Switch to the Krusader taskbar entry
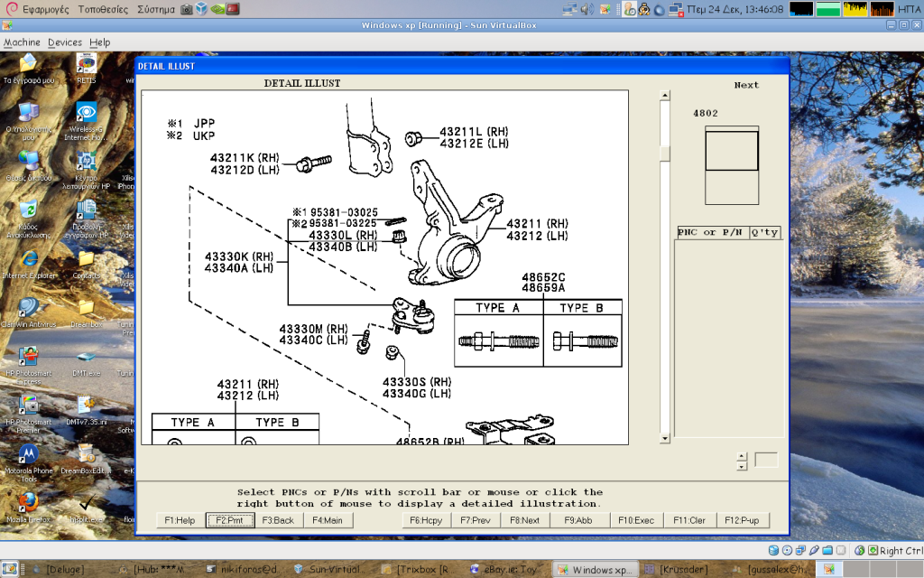This screenshot has width=924, height=578. (x=676, y=569)
